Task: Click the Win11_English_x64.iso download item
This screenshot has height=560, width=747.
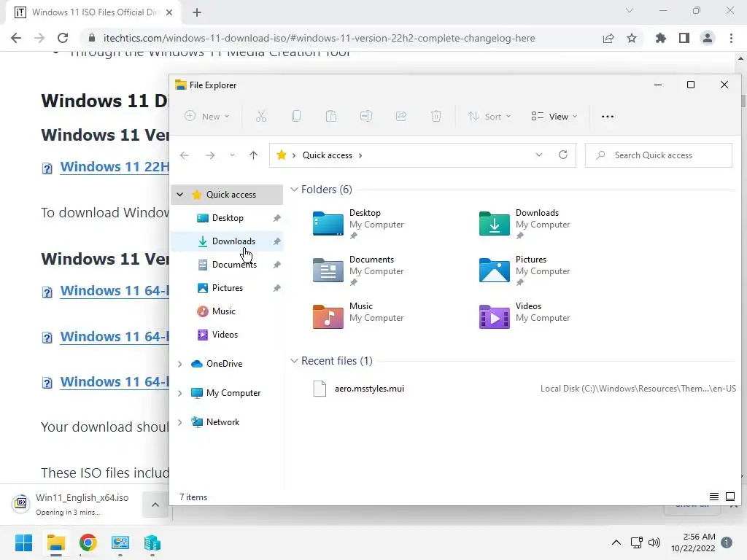Action: click(x=71, y=505)
